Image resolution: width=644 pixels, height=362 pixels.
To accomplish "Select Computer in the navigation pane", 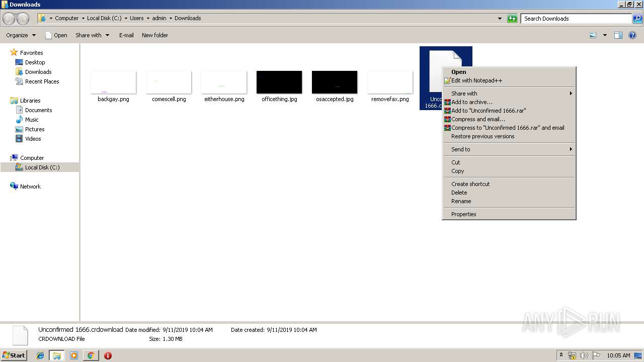I will point(32,158).
